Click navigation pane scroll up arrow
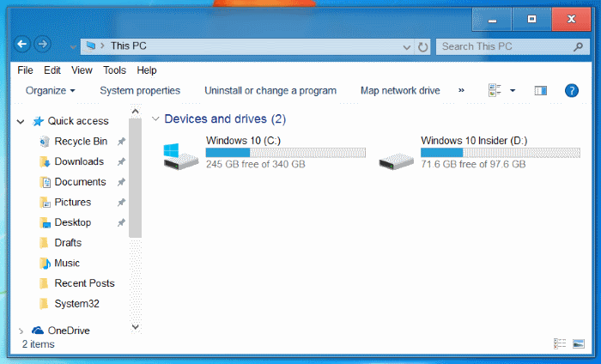The width and height of the screenshot is (601, 364). (x=135, y=112)
